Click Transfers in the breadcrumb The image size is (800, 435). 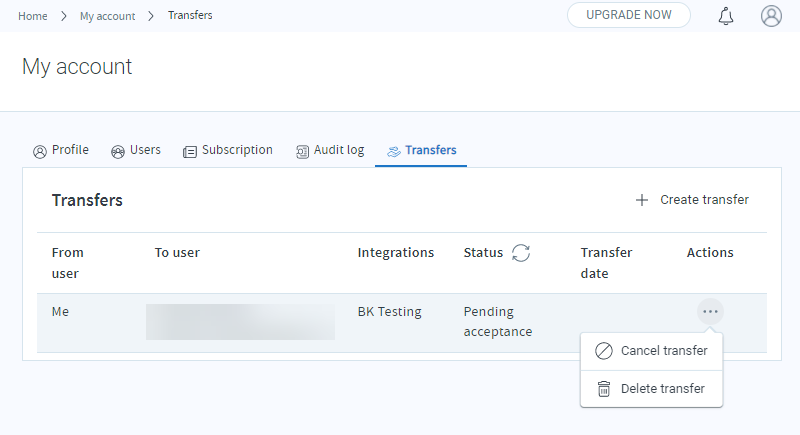(x=190, y=15)
